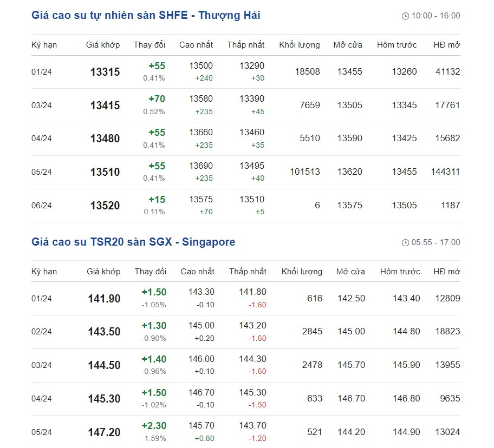The image size is (494, 448).
Task: Click the SGX Hôm trước column header
Action: click(400, 272)
